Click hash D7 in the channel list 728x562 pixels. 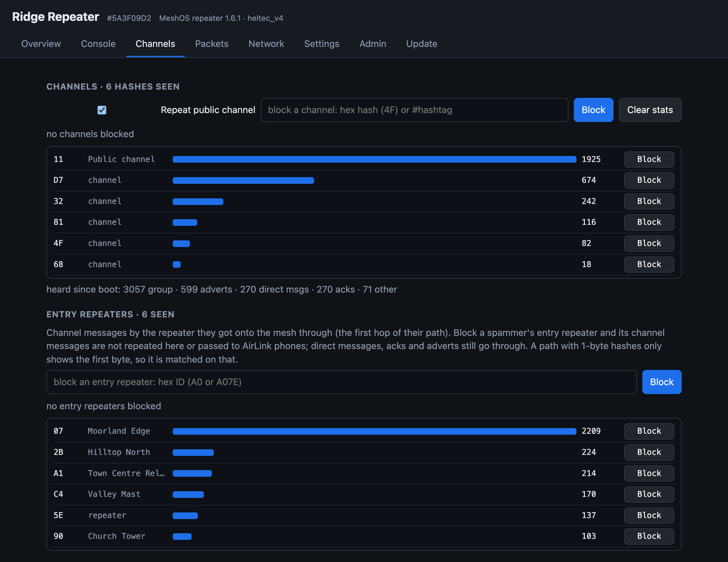(x=58, y=180)
